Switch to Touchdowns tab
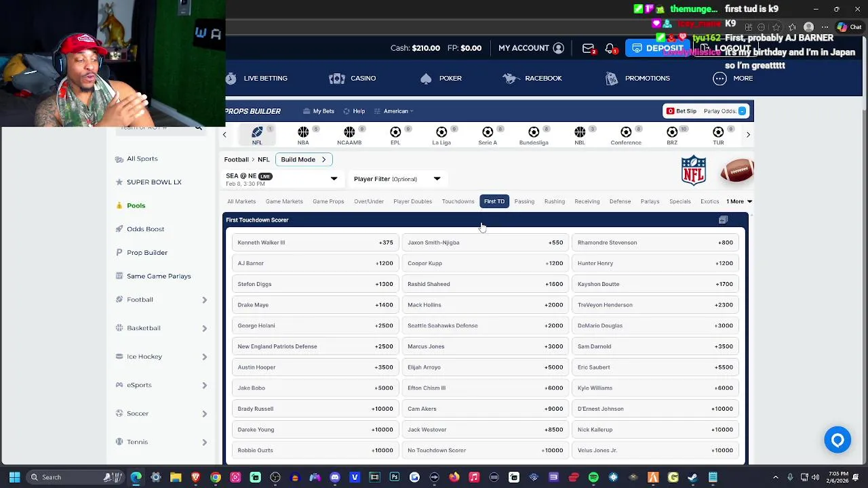 [x=458, y=201]
